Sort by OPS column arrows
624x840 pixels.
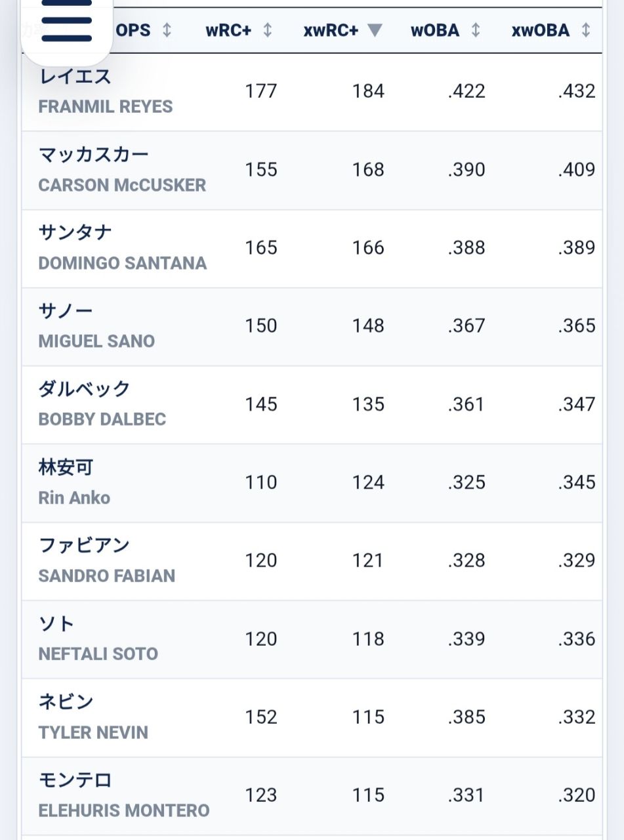(x=167, y=30)
